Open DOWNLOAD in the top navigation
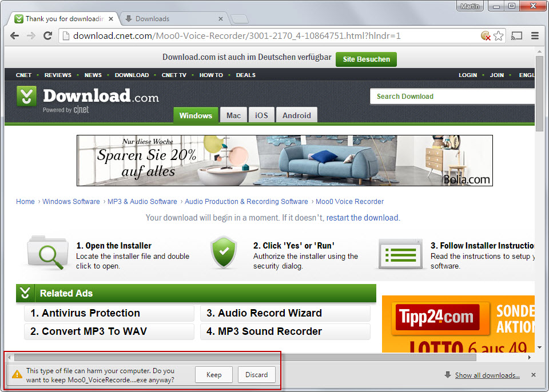 132,75
